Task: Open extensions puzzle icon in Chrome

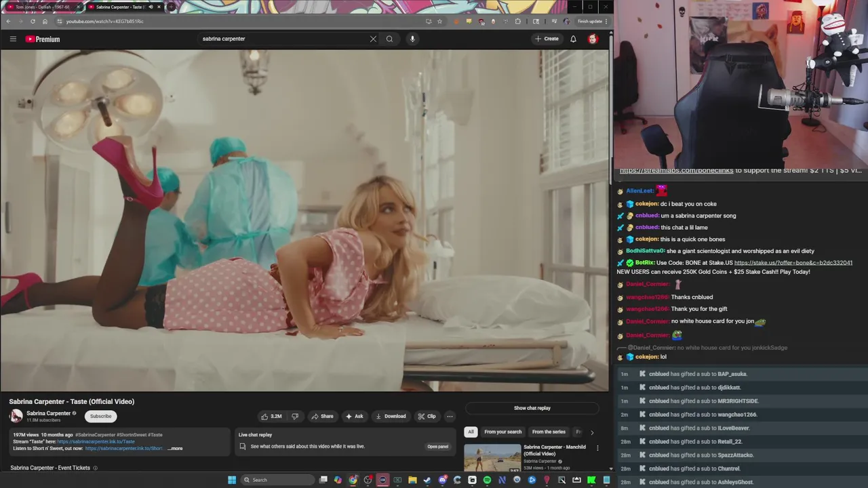Action: (518, 21)
